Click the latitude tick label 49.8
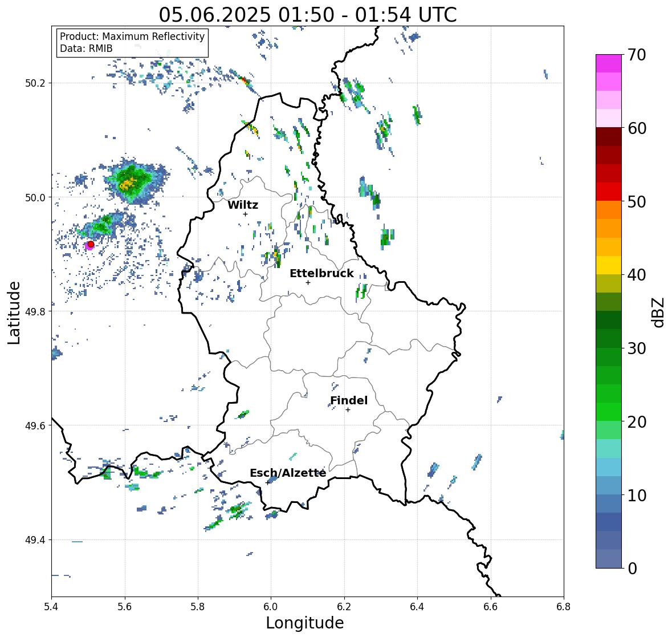The height and width of the screenshot is (637, 672). tap(35, 311)
